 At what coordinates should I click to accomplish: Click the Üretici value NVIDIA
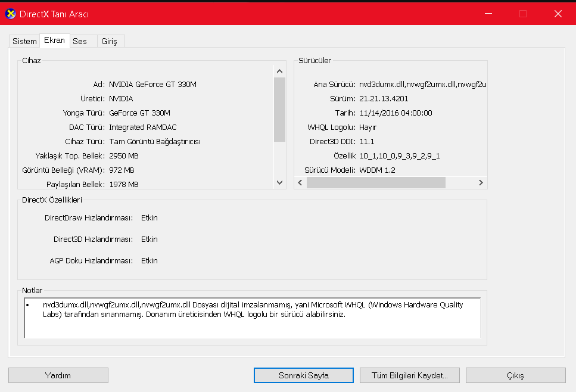tap(121, 99)
